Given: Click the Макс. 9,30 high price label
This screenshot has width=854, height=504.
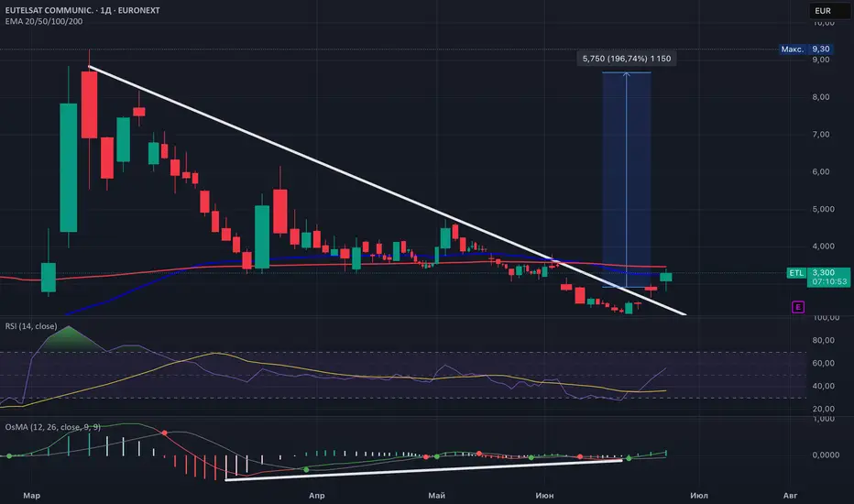Looking at the screenshot, I should tap(805, 49).
